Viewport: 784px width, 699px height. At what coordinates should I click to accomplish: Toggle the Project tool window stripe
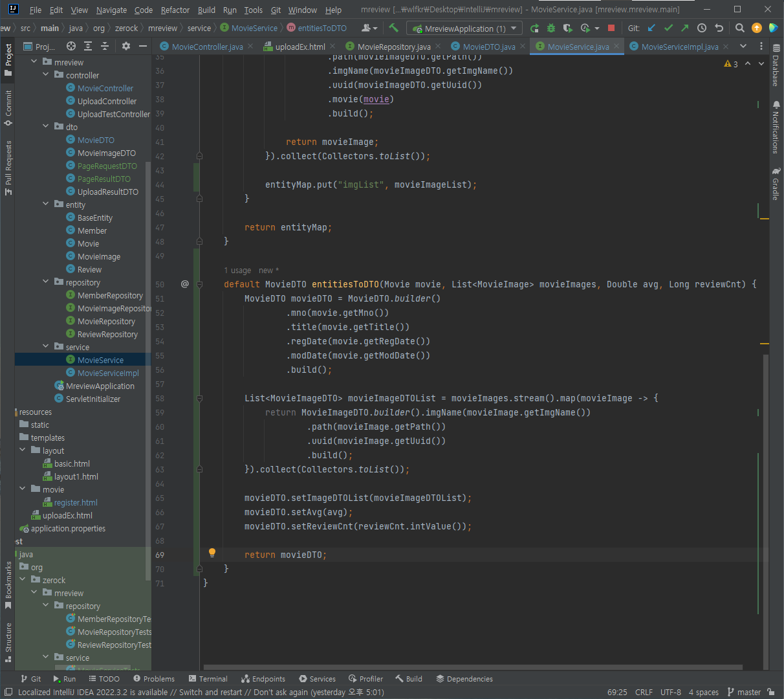pos(8,60)
